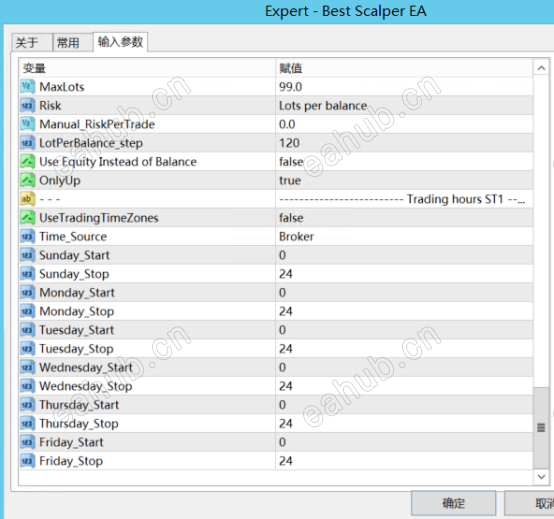The width and height of the screenshot is (554, 519).
Task: Click the Thursday_Stop row icon
Action: (28, 424)
